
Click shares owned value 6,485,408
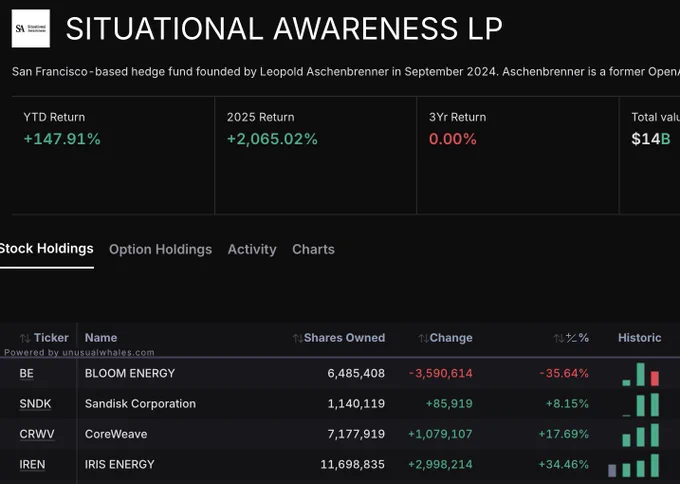tap(356, 373)
